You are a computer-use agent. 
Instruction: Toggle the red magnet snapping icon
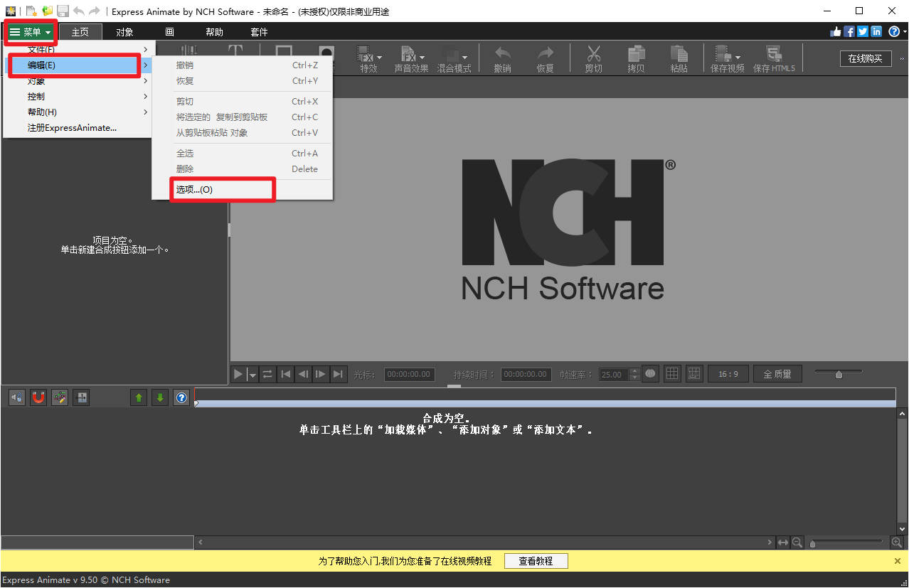coord(38,397)
